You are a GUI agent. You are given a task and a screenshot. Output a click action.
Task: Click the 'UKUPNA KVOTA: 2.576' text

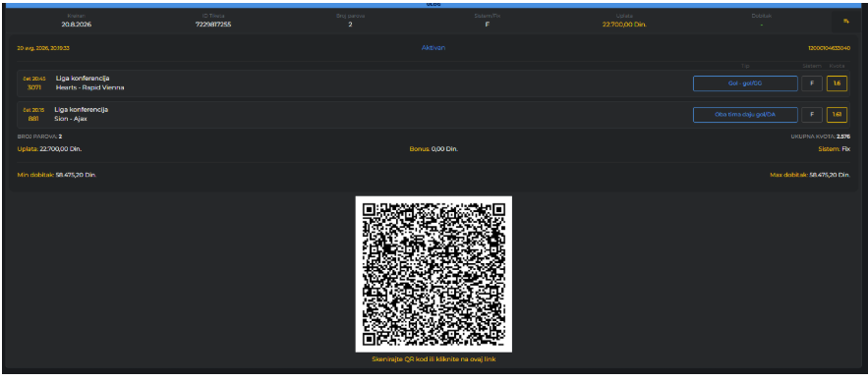821,136
